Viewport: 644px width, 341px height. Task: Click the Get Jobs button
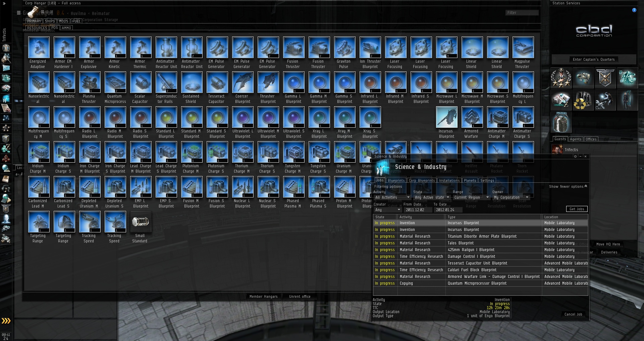click(x=577, y=209)
